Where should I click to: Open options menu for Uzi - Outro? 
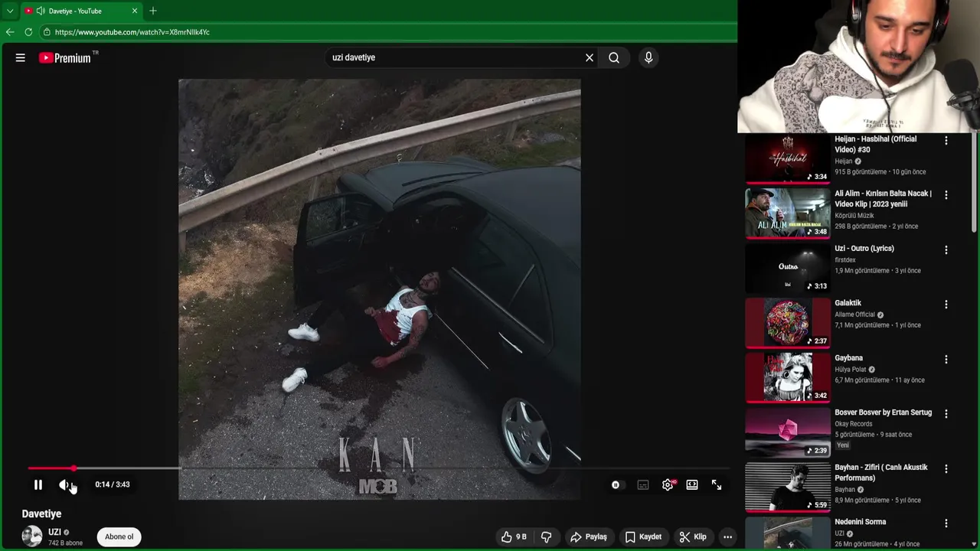[946, 250]
